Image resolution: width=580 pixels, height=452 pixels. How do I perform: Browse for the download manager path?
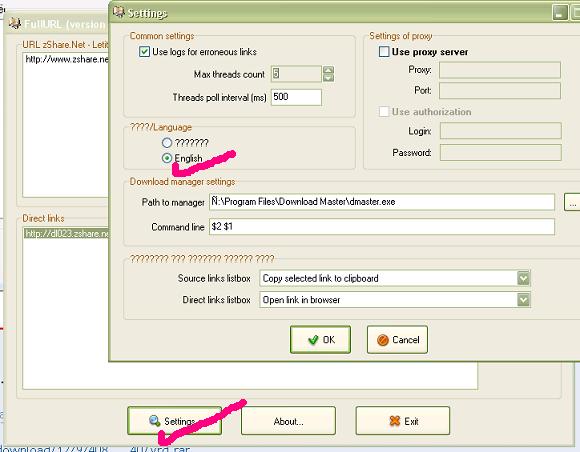point(572,202)
